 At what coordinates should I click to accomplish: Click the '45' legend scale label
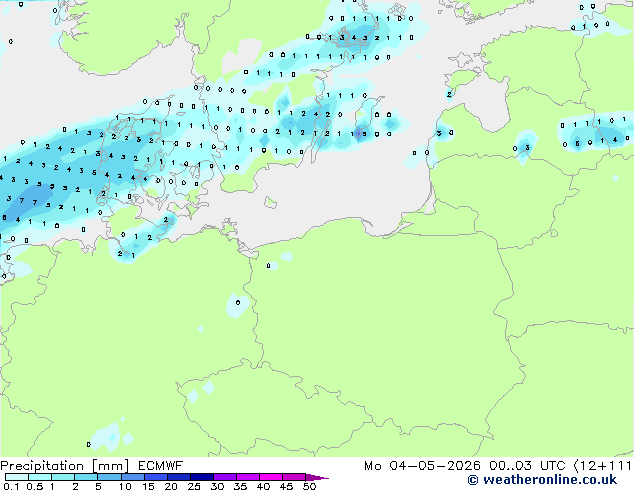pyautogui.click(x=286, y=486)
